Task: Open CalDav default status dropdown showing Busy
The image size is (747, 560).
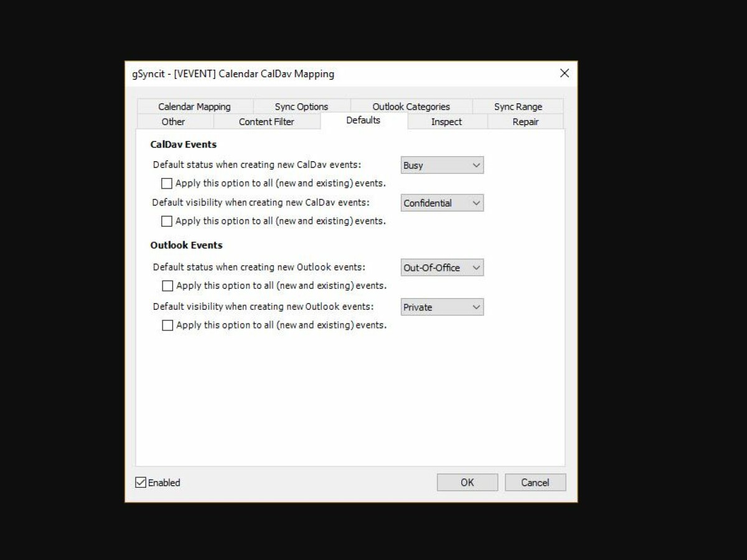Action: tap(442, 165)
